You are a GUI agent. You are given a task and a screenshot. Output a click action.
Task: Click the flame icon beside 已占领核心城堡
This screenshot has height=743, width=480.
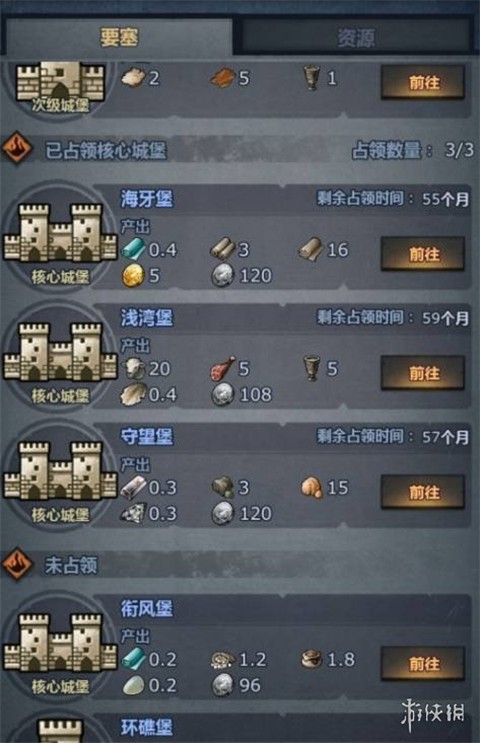(x=17, y=147)
